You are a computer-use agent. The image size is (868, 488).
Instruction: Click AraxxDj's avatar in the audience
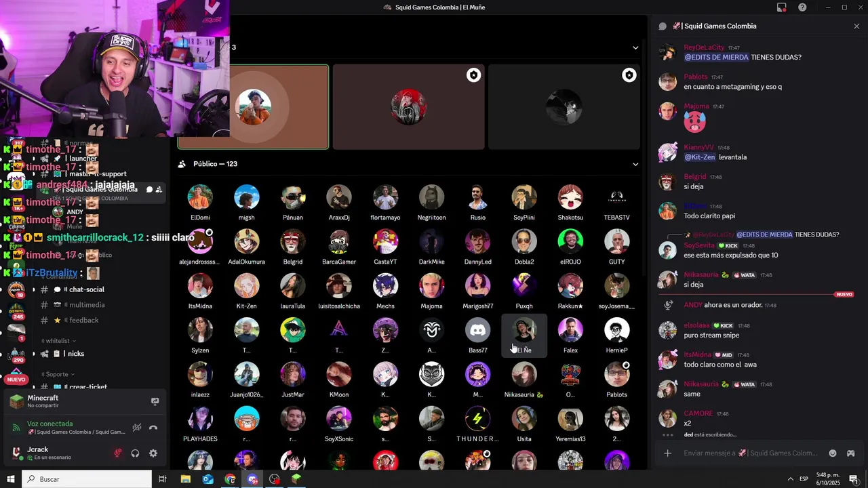point(339,197)
